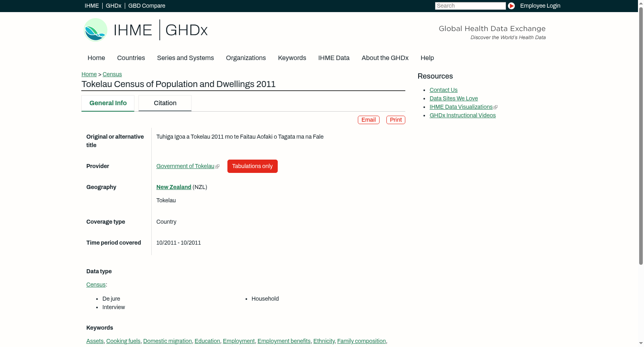
Task: Click the Domestic migration keyword
Action: (167, 341)
